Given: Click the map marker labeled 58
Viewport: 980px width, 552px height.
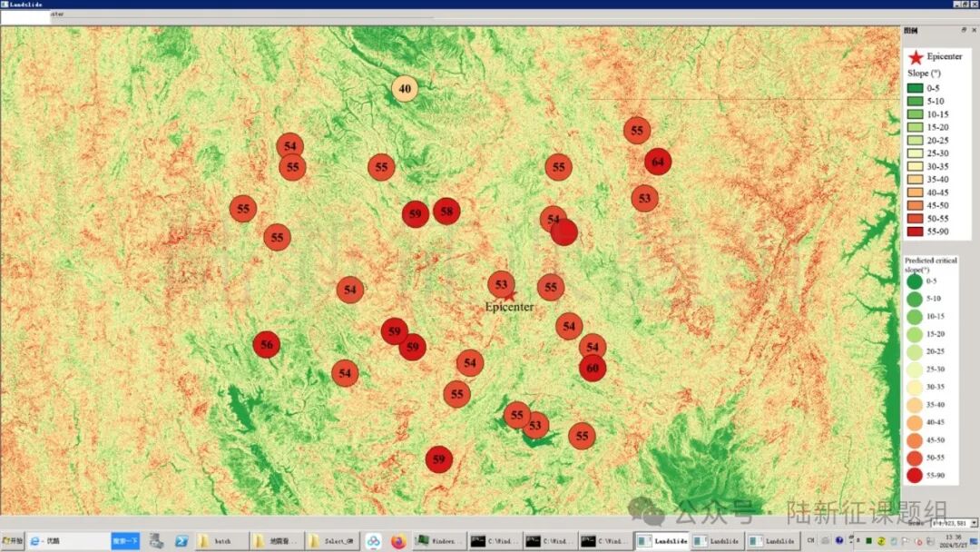Looking at the screenshot, I should (x=446, y=212).
